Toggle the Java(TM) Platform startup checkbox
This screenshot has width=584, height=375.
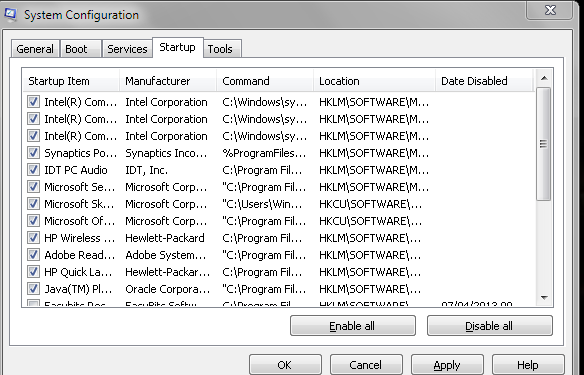[x=34, y=288]
